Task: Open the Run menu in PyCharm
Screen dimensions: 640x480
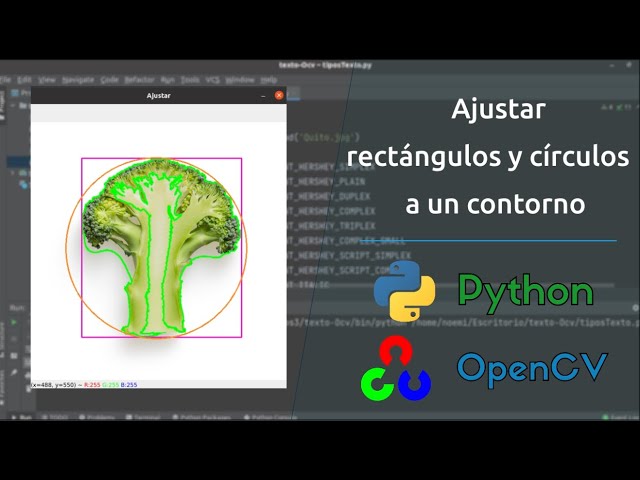Action: 167,80
